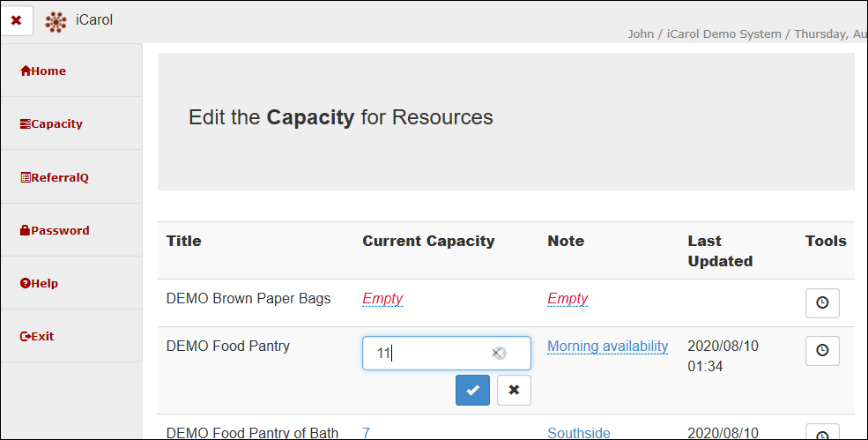
Task: Edit Empty capacity for Brown Paper Bags
Action: (x=382, y=299)
